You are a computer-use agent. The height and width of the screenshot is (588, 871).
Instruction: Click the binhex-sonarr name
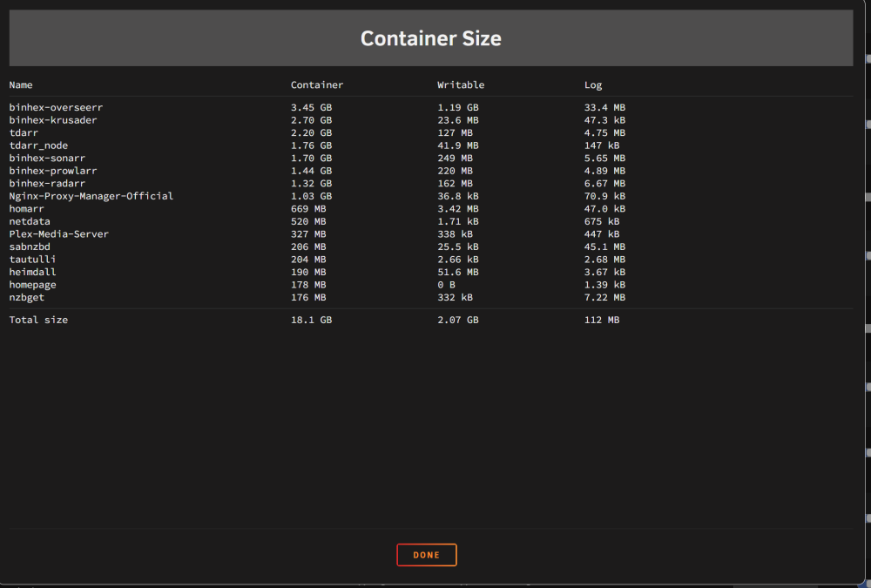click(x=47, y=158)
